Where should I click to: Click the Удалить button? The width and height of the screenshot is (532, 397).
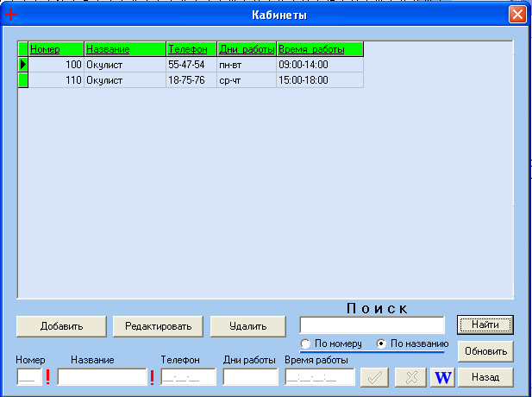point(248,326)
